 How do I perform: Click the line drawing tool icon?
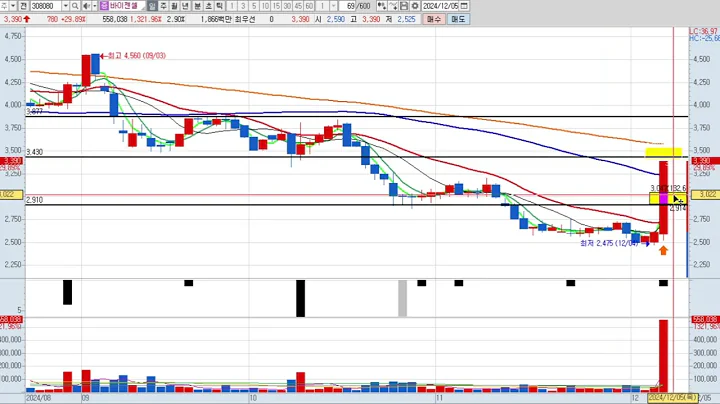point(393,6)
